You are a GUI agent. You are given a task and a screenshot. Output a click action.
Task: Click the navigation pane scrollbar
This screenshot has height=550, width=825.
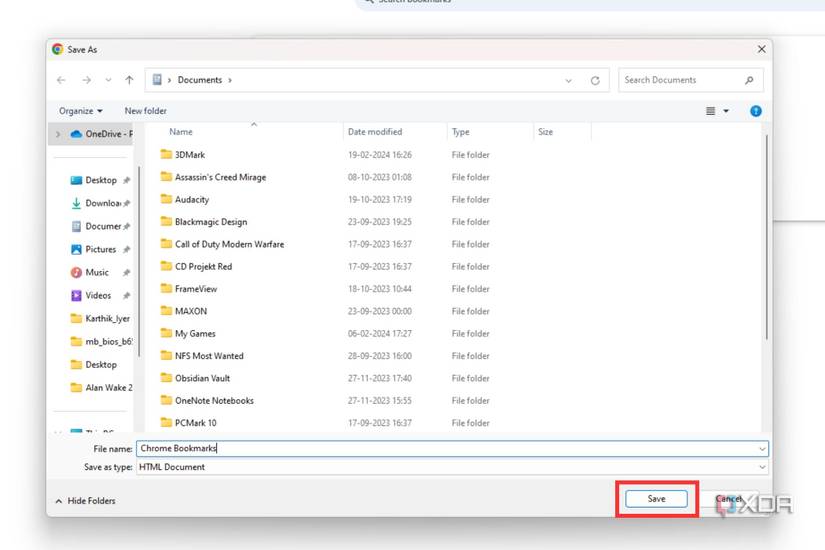(139, 262)
